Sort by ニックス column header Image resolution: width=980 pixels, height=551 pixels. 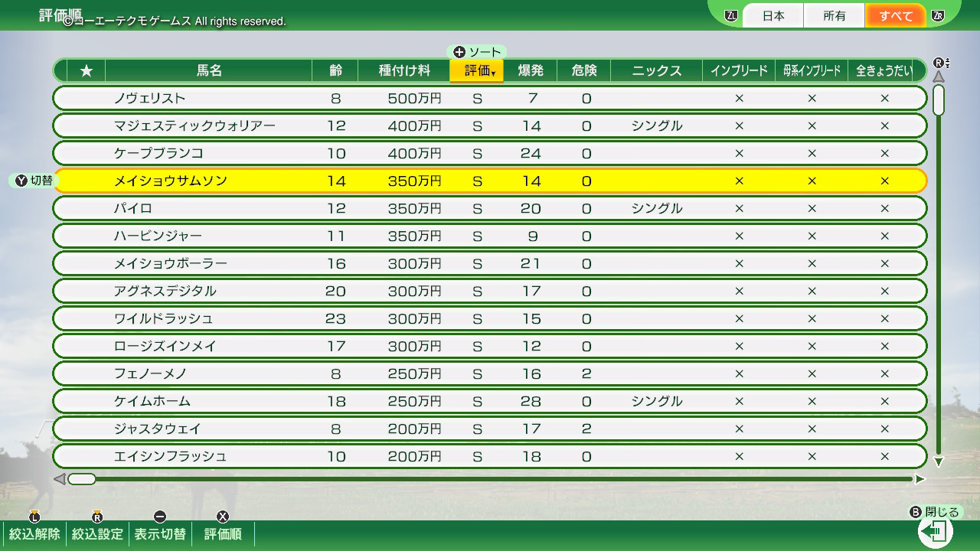coord(657,71)
